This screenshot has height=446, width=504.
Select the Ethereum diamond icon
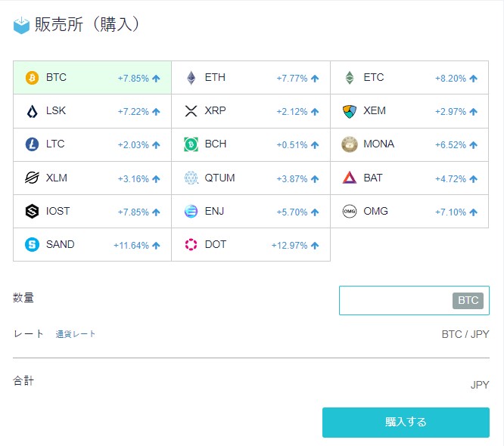pyautogui.click(x=191, y=78)
